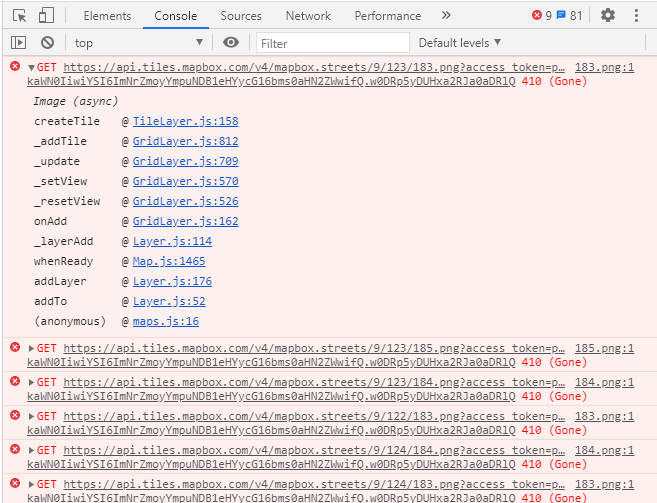This screenshot has width=657, height=503.
Task: Open the first 183.png:1 source link
Action: click(604, 67)
